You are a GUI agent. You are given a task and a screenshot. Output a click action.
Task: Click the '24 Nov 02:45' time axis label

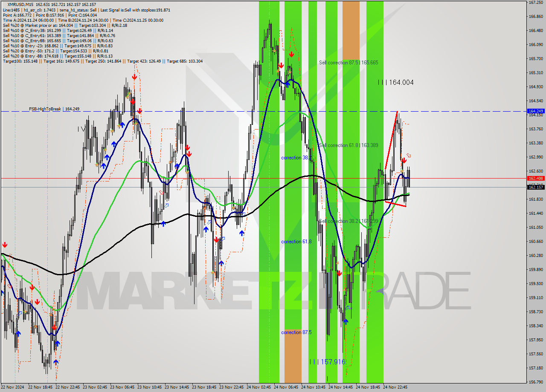click(x=258, y=388)
